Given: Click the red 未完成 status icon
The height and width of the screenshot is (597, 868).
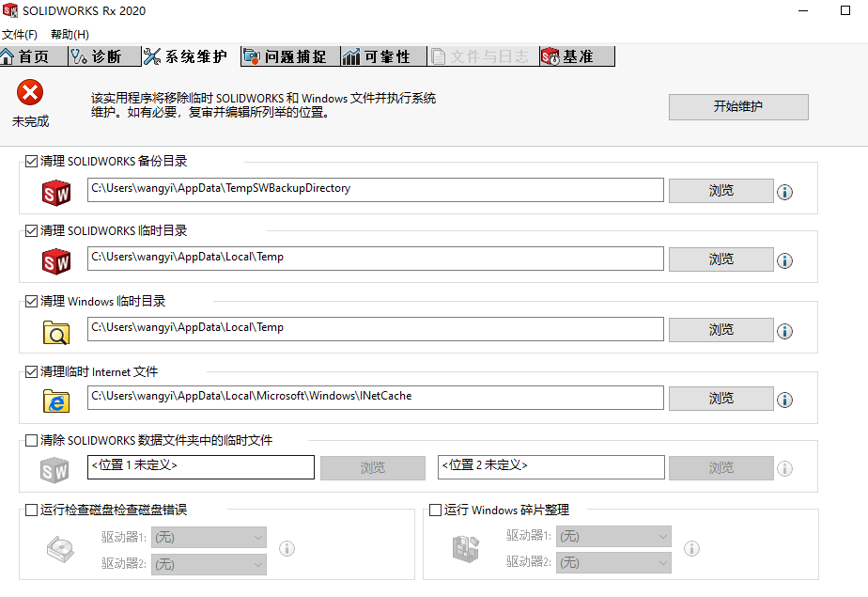Looking at the screenshot, I should click(x=29, y=95).
